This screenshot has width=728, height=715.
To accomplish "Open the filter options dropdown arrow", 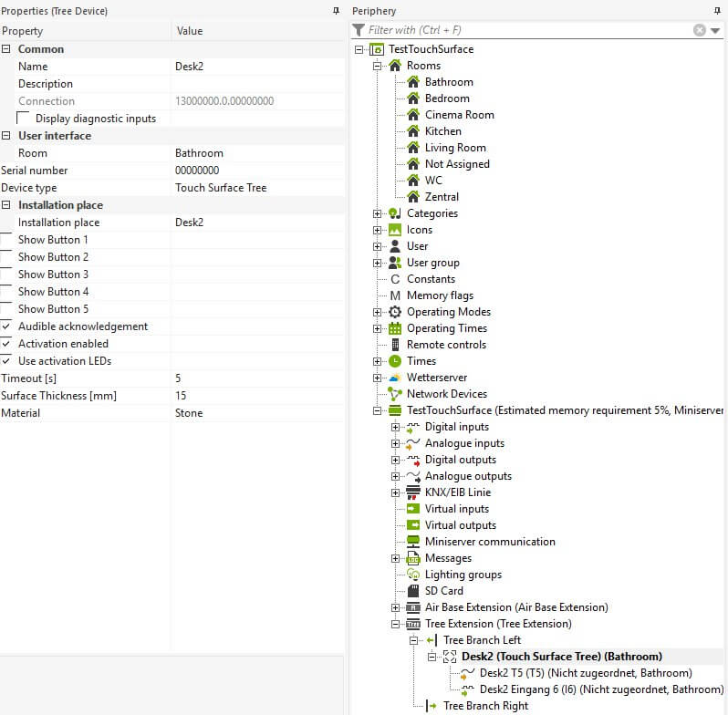I will pos(715,30).
